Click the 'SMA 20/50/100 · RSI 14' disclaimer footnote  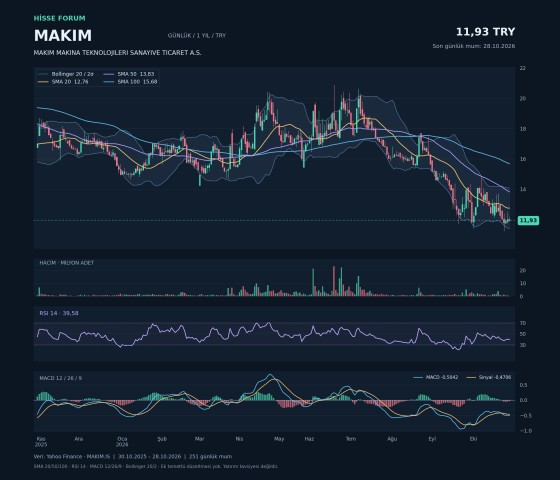coord(156,466)
